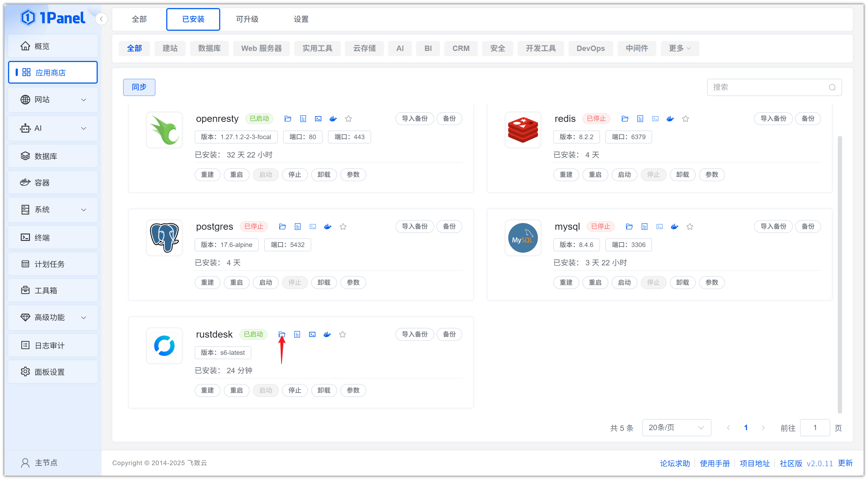Open the 20条/页 page size dropdown
868x480 pixels.
[676, 427]
